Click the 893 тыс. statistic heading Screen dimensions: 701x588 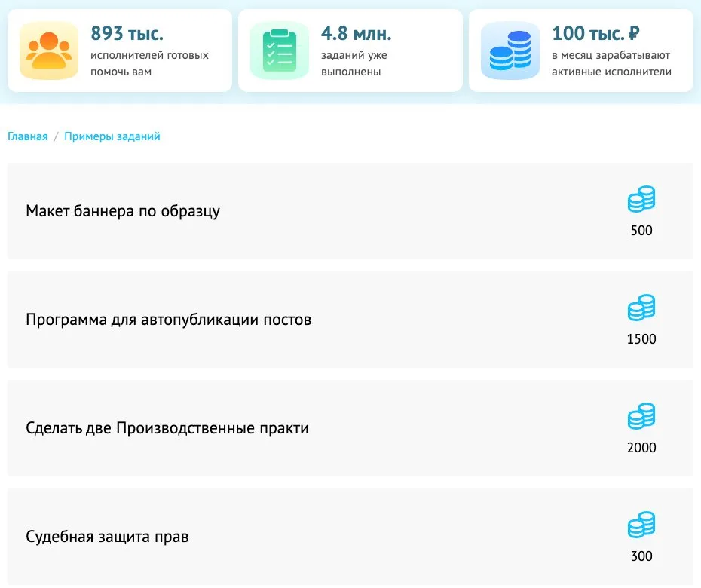click(127, 33)
